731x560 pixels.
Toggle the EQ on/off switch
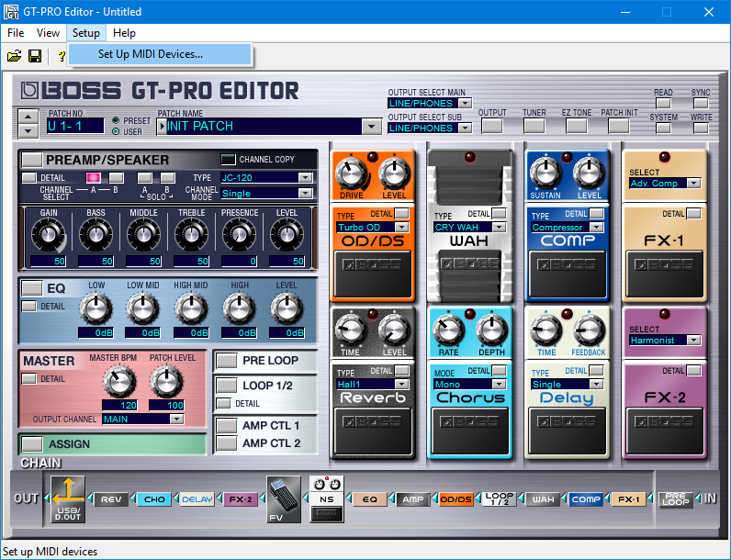tap(32, 288)
